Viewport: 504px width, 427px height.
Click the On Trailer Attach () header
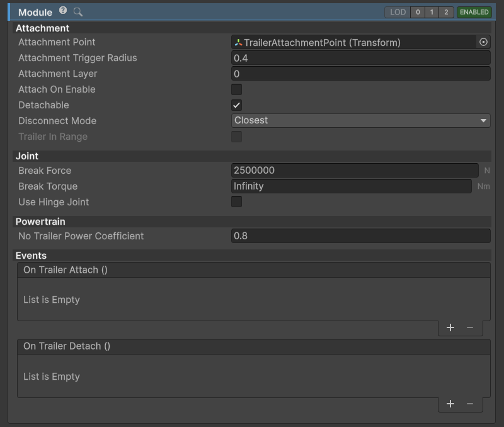pyautogui.click(x=254, y=270)
